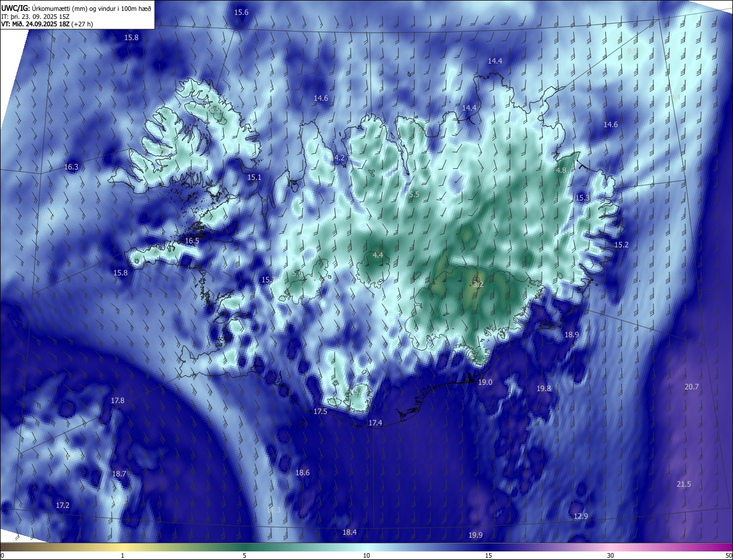The image size is (733, 560).
Task: Click the 18.6 value label
Action: coord(302,473)
